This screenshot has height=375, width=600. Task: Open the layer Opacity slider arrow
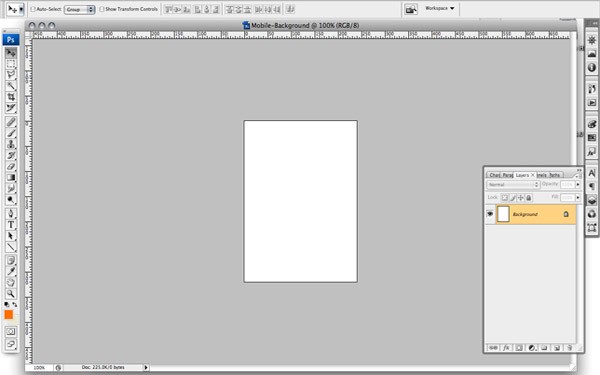pyautogui.click(x=578, y=184)
